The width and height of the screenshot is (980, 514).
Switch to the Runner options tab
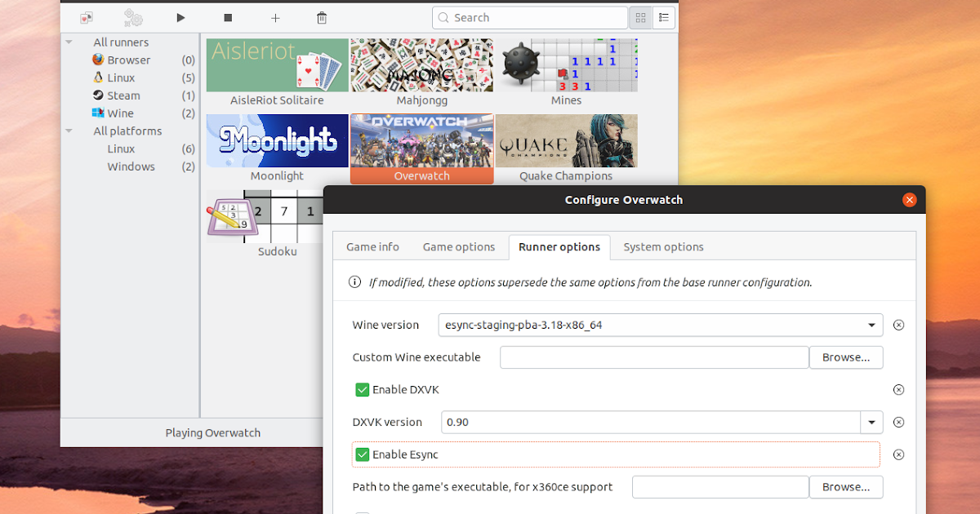(559, 247)
